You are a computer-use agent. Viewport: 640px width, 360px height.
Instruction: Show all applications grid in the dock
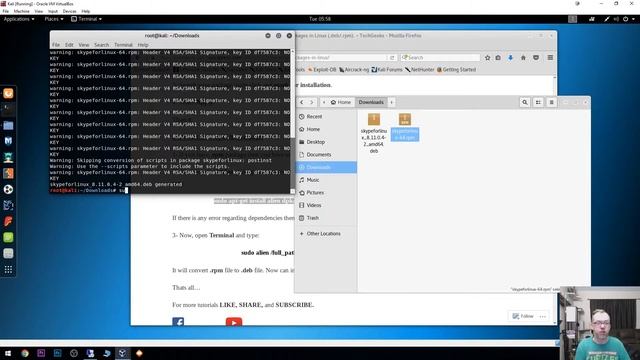tap(8, 269)
